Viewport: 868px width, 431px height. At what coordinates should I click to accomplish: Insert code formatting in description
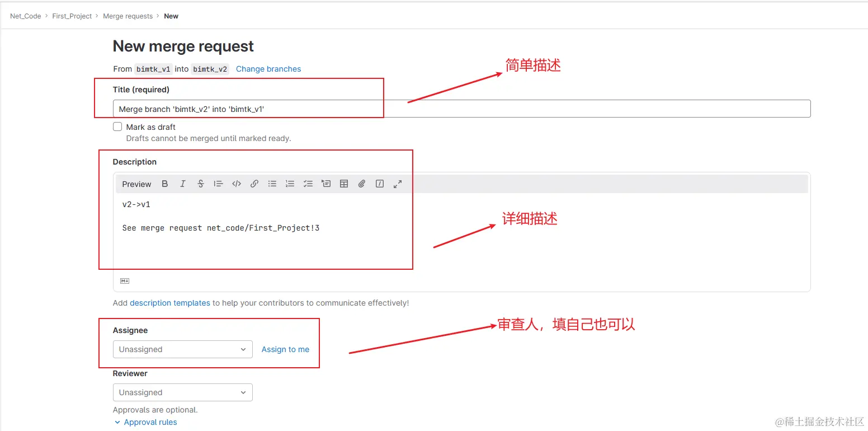(236, 184)
